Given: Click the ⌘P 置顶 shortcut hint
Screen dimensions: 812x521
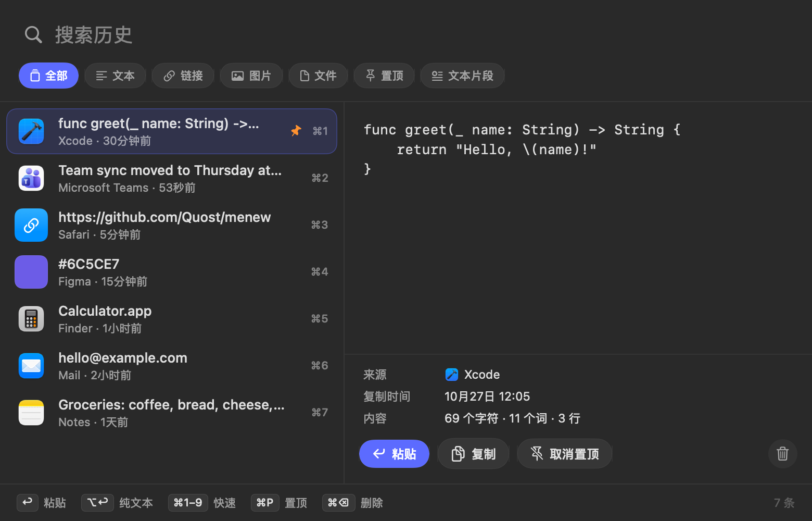Looking at the screenshot, I should (x=279, y=503).
